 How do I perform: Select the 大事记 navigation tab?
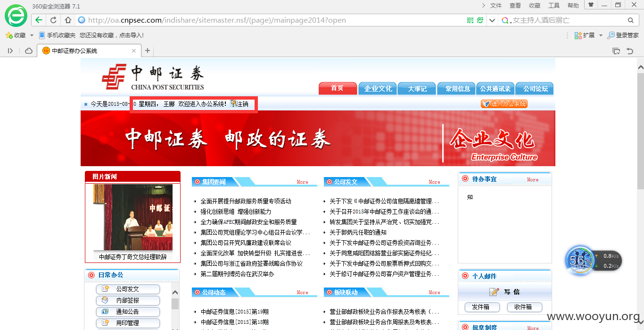click(417, 88)
